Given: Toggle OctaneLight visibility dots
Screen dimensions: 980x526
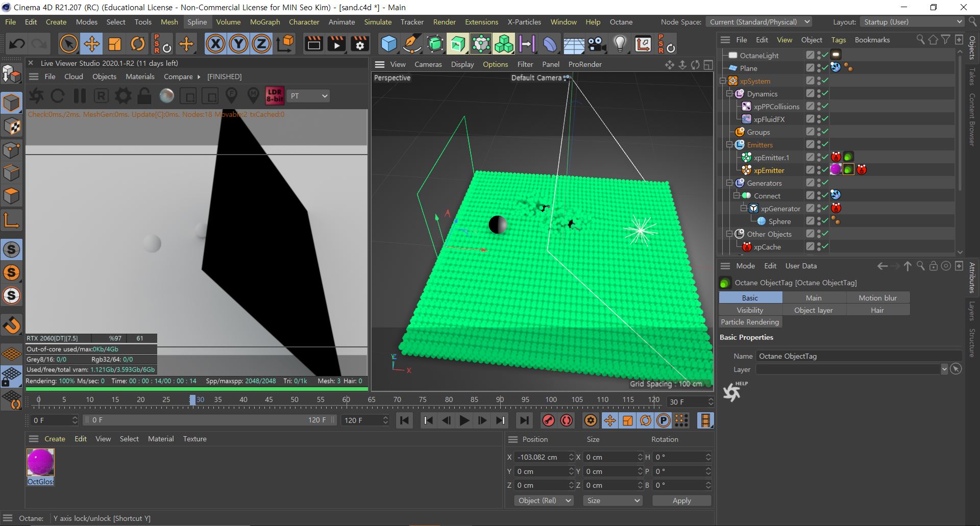Looking at the screenshot, I should click(819, 55).
